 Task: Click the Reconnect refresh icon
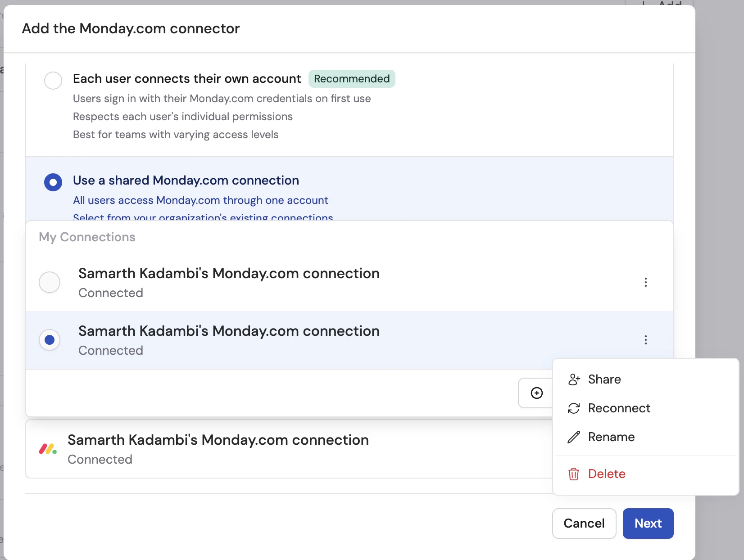pyautogui.click(x=573, y=408)
